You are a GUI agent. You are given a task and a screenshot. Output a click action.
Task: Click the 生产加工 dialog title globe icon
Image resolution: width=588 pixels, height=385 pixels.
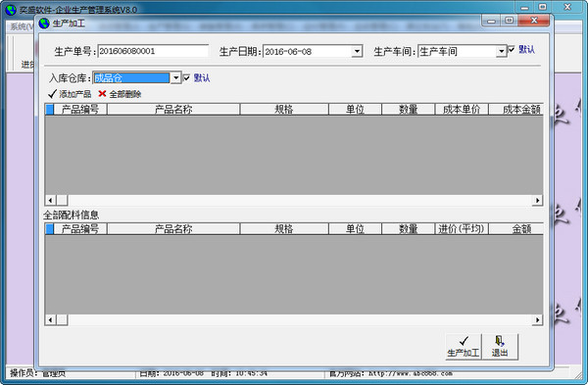[x=44, y=24]
